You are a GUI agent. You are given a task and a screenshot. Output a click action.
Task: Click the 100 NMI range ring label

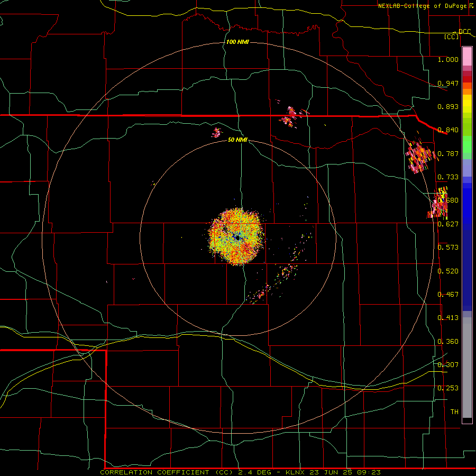tap(237, 42)
